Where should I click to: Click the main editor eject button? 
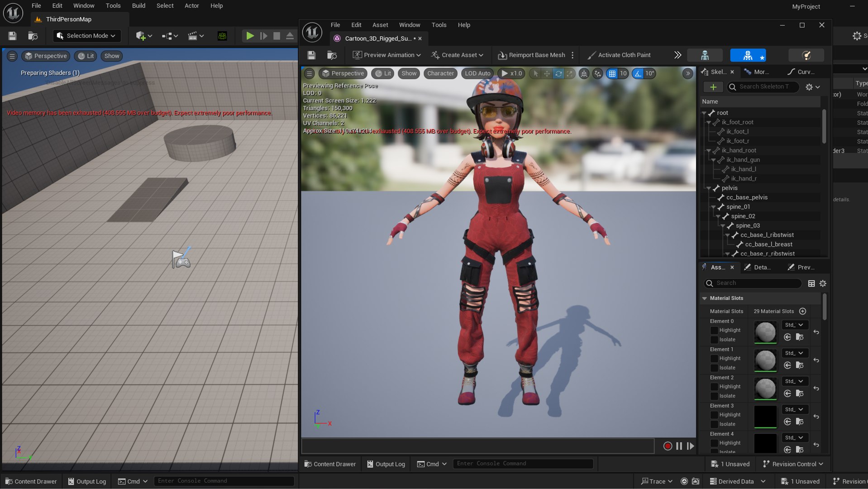pyautogui.click(x=290, y=36)
